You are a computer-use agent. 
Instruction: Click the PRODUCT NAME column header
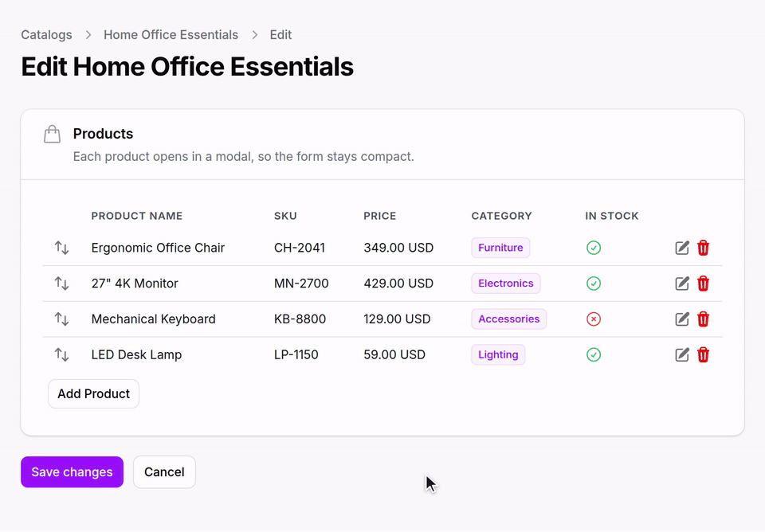click(136, 216)
